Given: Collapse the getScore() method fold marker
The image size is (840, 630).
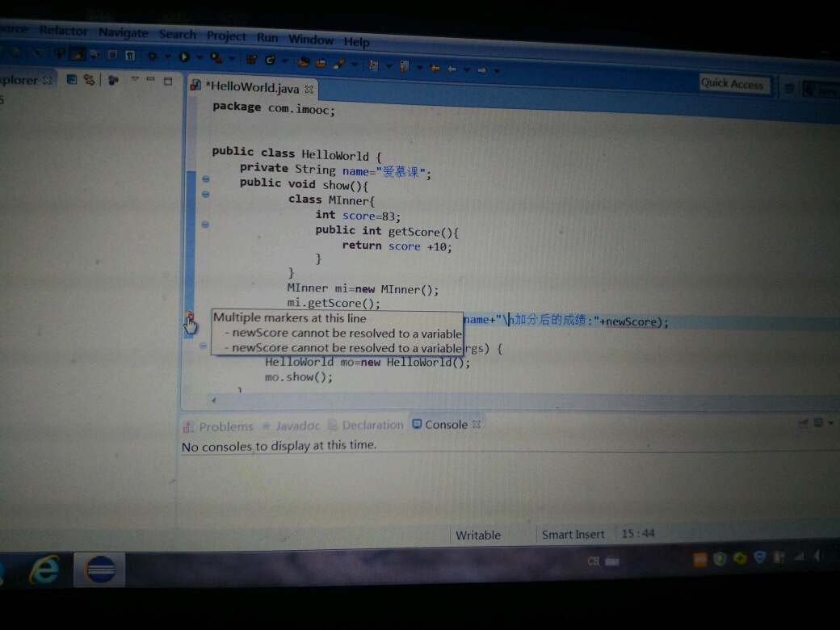Looking at the screenshot, I should coord(205,224).
